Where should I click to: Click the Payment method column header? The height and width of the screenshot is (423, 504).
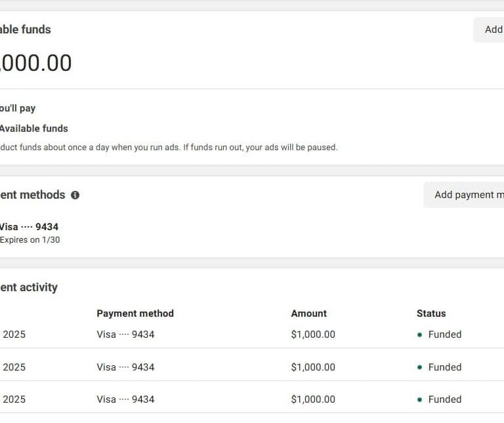tap(135, 313)
